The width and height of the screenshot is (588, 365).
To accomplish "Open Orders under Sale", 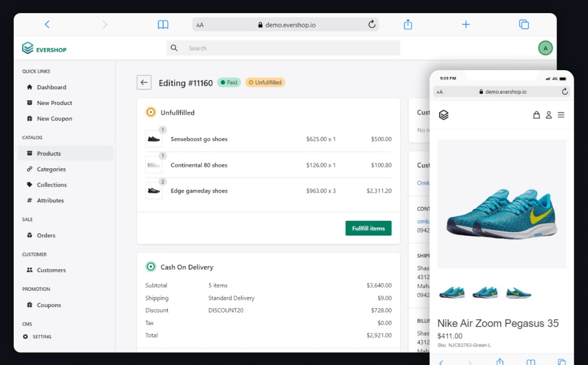I will (46, 235).
